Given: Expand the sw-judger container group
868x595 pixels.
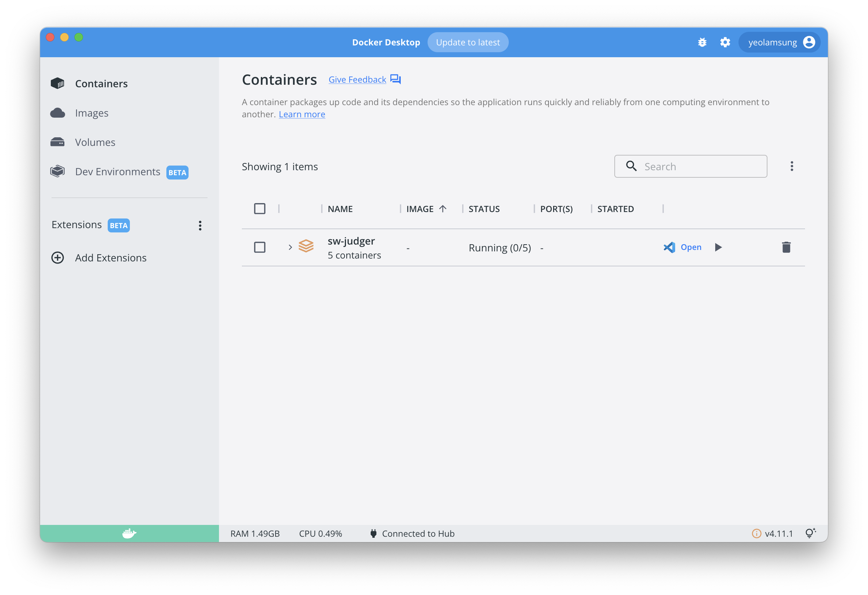Looking at the screenshot, I should coord(290,247).
